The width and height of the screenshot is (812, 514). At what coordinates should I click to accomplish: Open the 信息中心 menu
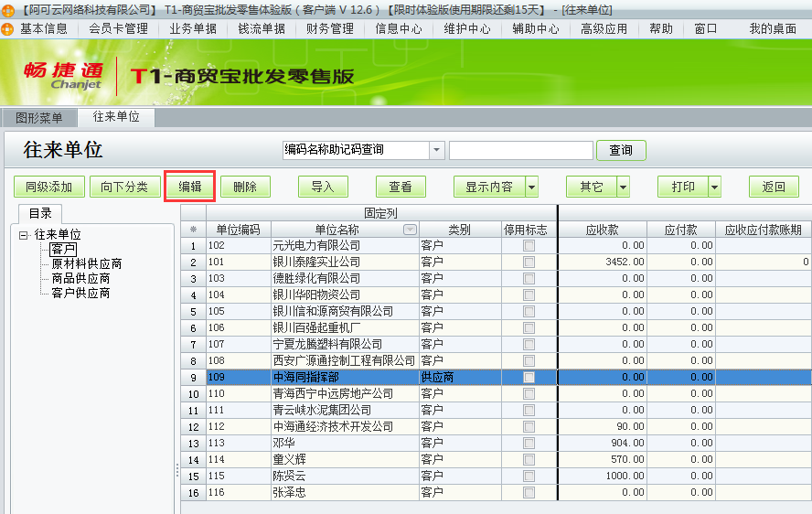399,29
